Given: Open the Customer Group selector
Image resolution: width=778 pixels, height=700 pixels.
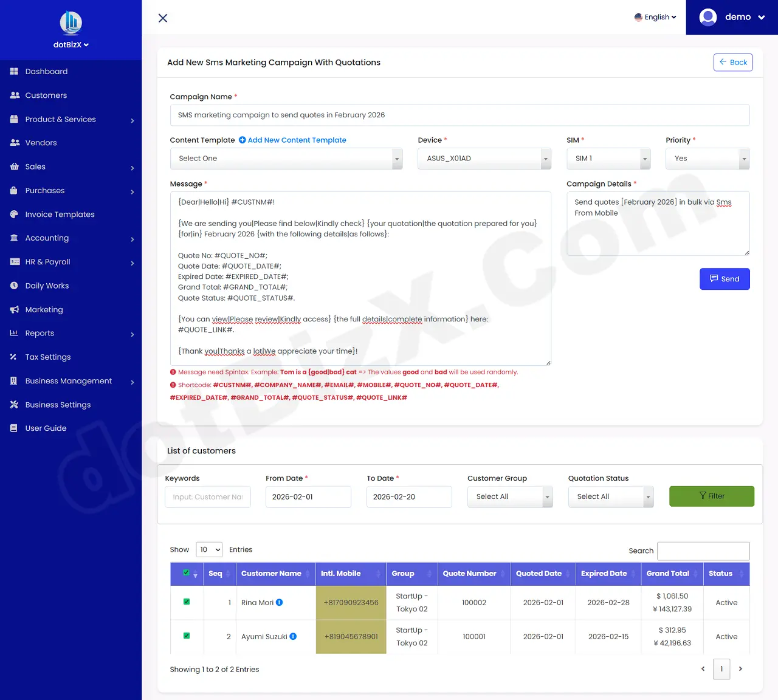Looking at the screenshot, I should coord(510,496).
